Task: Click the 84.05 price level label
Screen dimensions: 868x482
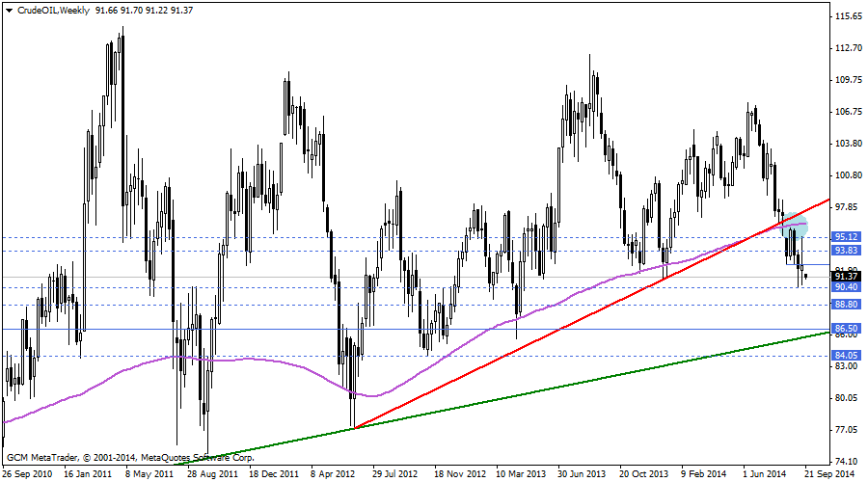Action: (x=846, y=356)
